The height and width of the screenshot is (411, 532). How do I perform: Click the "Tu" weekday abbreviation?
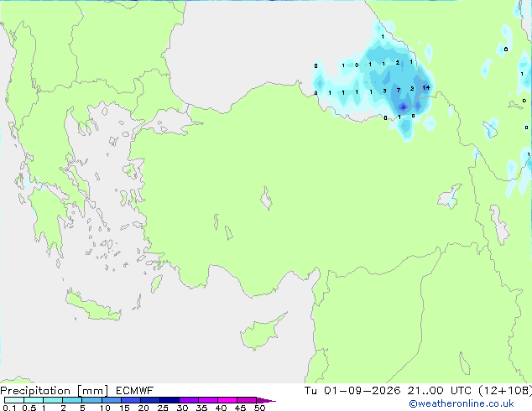pos(310,391)
